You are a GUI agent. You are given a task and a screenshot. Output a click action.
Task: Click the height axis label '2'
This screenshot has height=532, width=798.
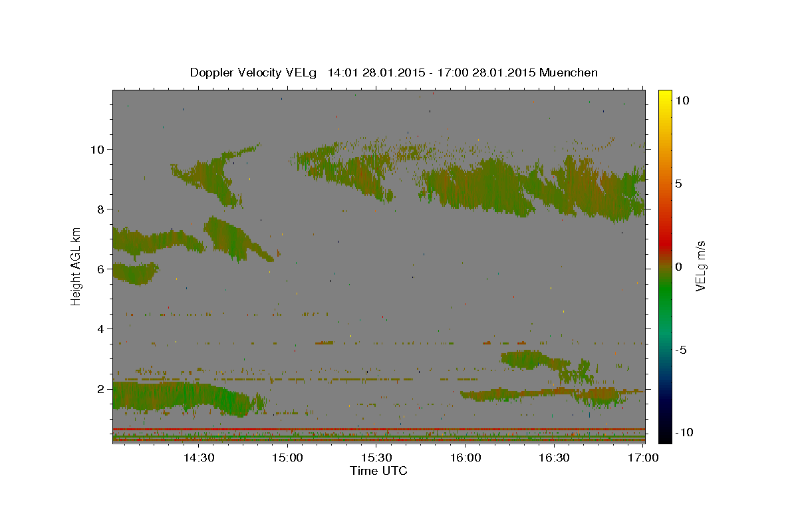point(100,388)
